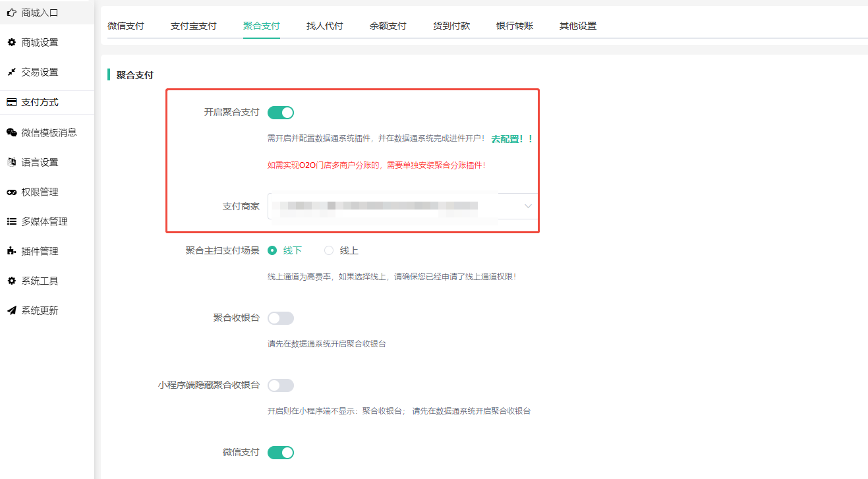
Task: Click the 去配置!! link
Action: [511, 139]
